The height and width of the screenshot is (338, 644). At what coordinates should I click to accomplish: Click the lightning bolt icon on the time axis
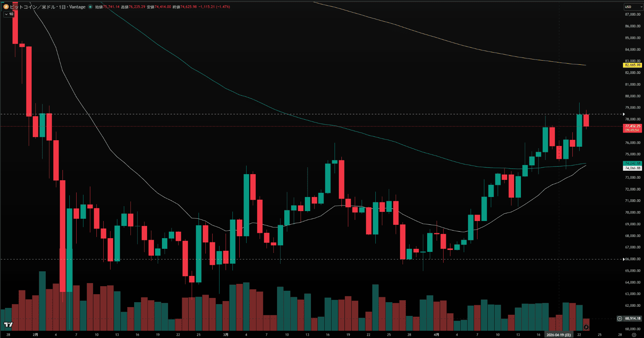click(586, 327)
